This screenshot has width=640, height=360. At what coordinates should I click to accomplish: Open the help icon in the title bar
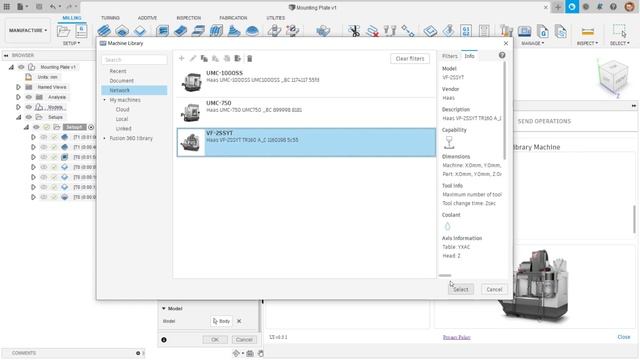pyautogui.click(x=613, y=7)
